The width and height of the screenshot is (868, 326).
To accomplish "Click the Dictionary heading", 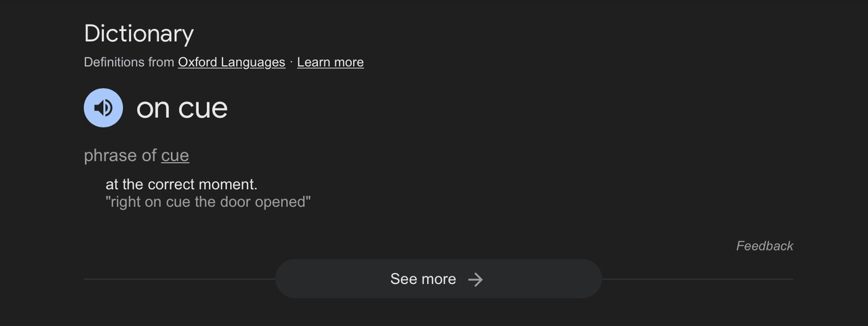I will pyautogui.click(x=138, y=34).
